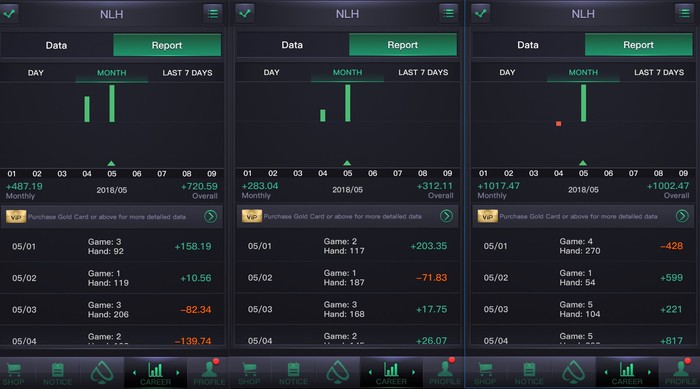Open Career chart icon in the right panel
The width and height of the screenshot is (700, 389).
pyautogui.click(x=627, y=370)
